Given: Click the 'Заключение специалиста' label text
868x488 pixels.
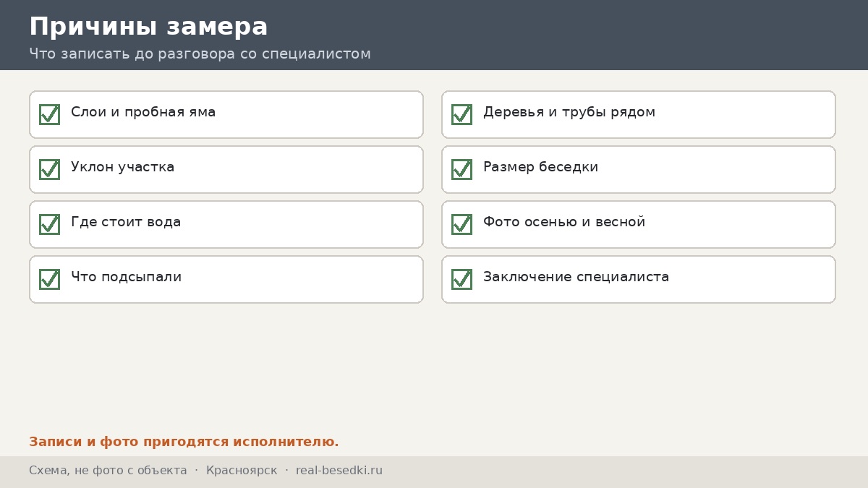Looking at the screenshot, I should coord(576,278).
